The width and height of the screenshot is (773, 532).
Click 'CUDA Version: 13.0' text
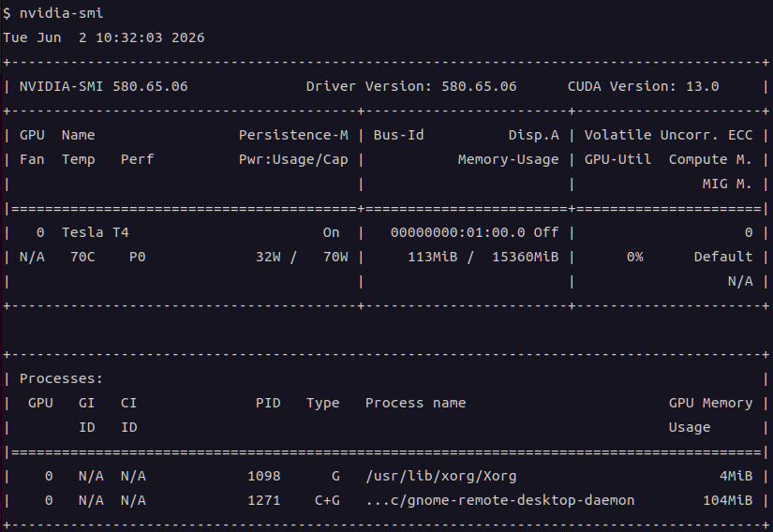(x=644, y=87)
